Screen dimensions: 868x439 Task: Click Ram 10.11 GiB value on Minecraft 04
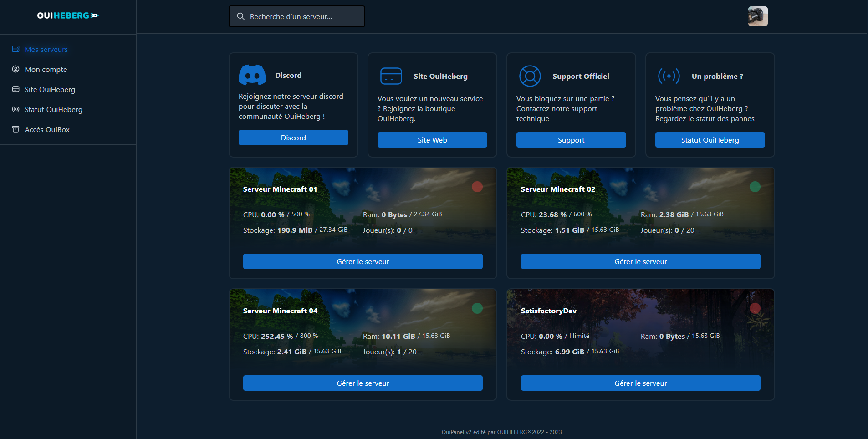click(398, 336)
